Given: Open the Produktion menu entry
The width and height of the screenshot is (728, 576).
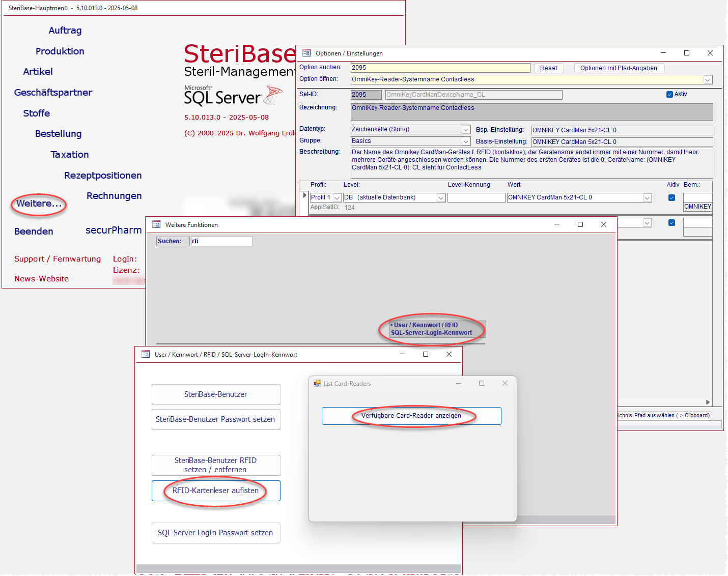Looking at the screenshot, I should [60, 51].
